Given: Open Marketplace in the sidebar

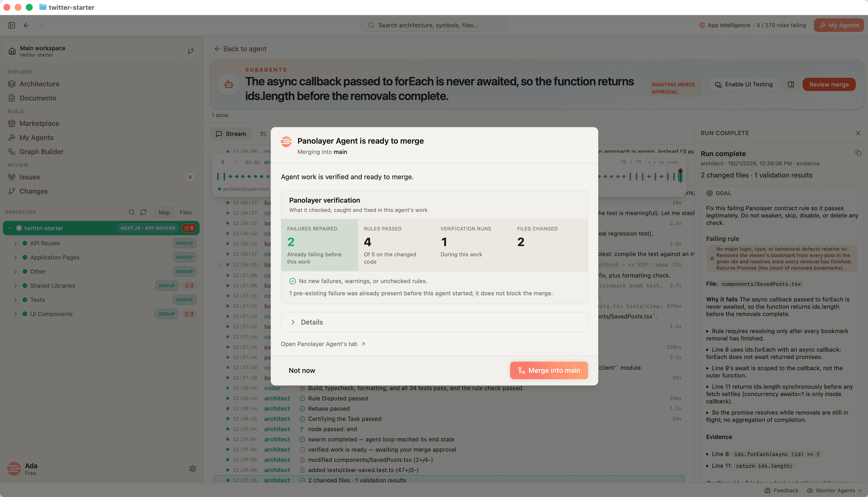Looking at the screenshot, I should [39, 124].
